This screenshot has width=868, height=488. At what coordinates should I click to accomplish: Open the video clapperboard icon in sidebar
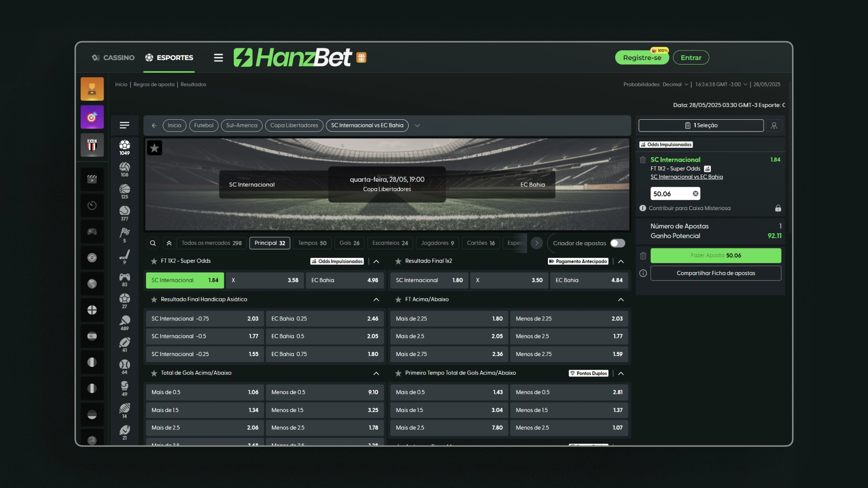pos(92,179)
